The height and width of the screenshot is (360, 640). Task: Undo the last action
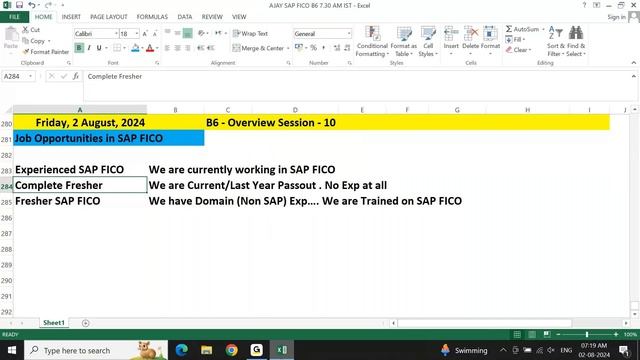click(31, 5)
